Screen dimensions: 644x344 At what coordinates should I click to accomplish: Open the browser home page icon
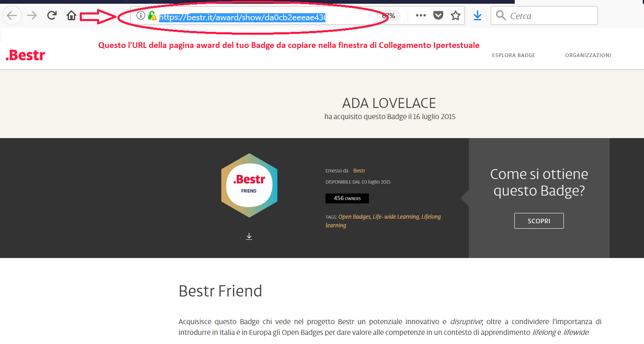click(71, 16)
